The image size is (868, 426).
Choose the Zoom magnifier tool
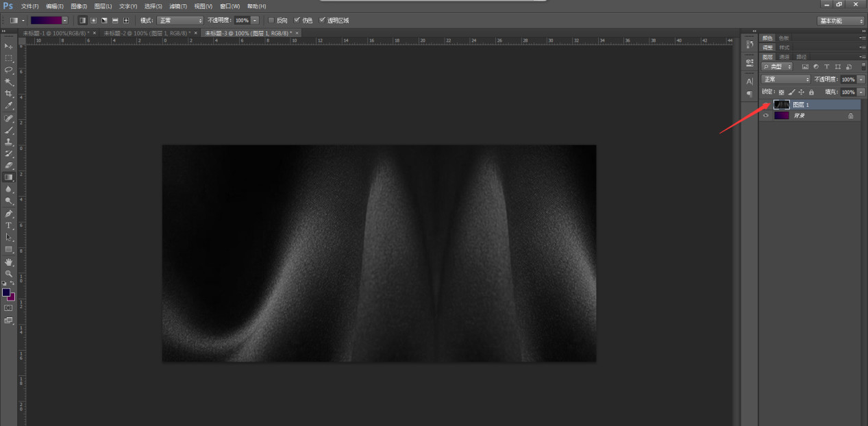(x=9, y=273)
